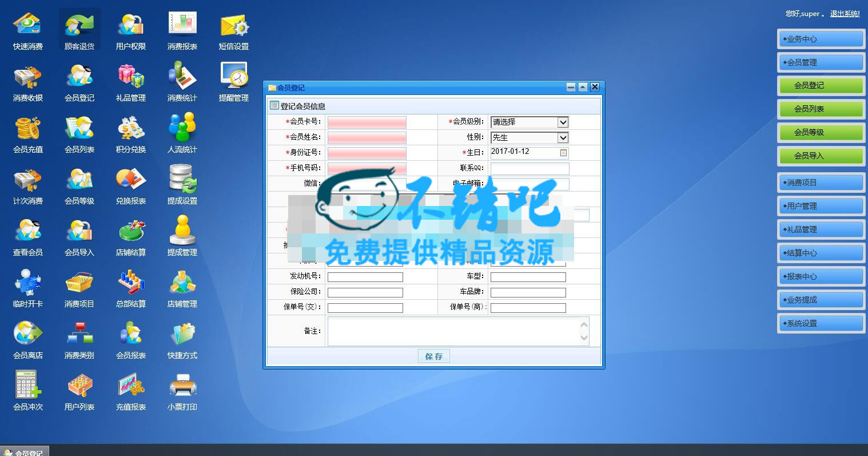Click into the 发动机号 field
868x456 pixels.
pyautogui.click(x=365, y=277)
